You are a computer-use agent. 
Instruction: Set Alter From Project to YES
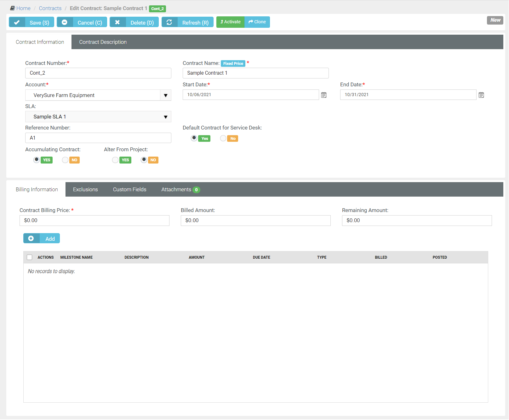coord(115,160)
